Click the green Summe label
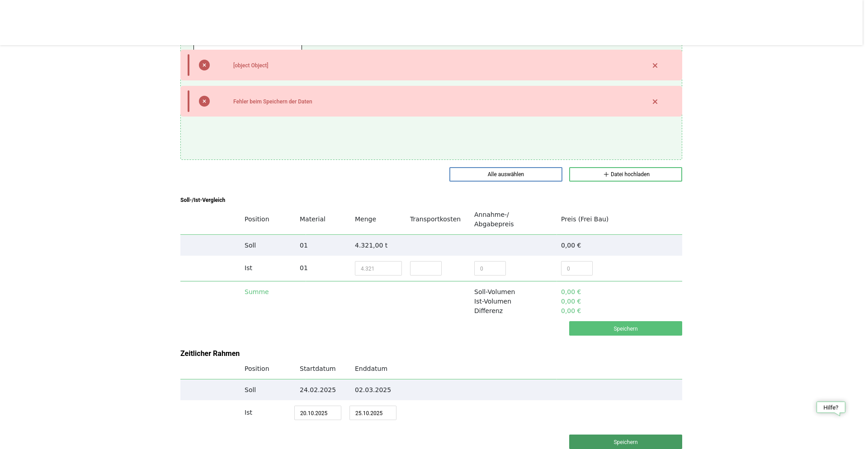 (x=256, y=292)
